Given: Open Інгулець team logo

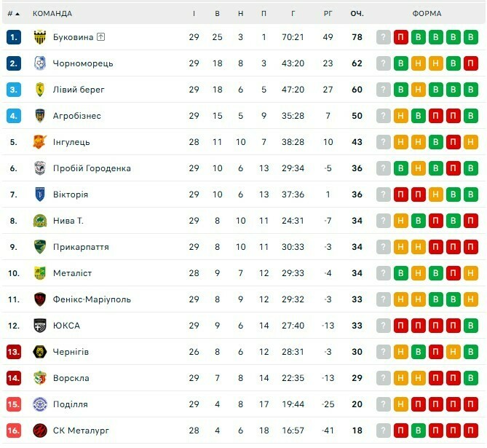Looking at the screenshot, I should click(x=40, y=142).
